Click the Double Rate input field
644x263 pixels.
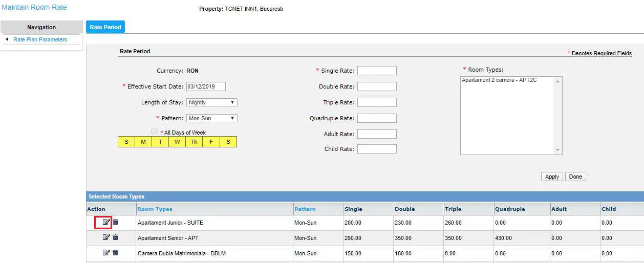tap(377, 86)
